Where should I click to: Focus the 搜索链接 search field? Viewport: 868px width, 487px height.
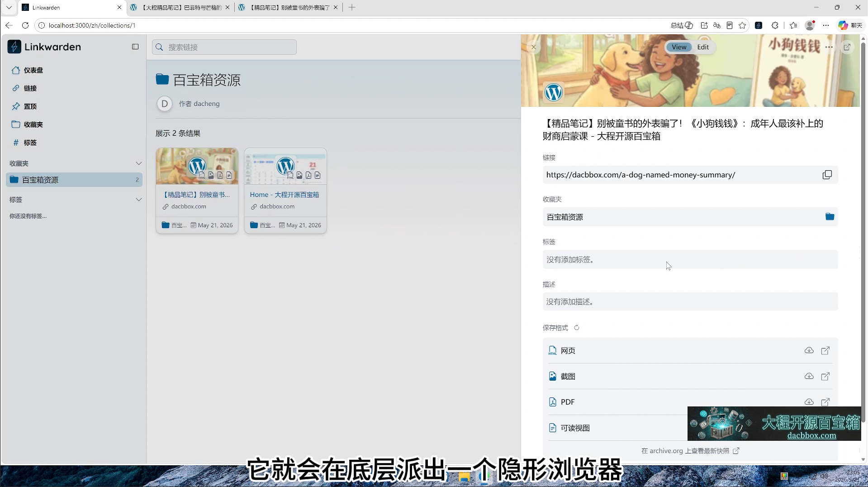224,47
